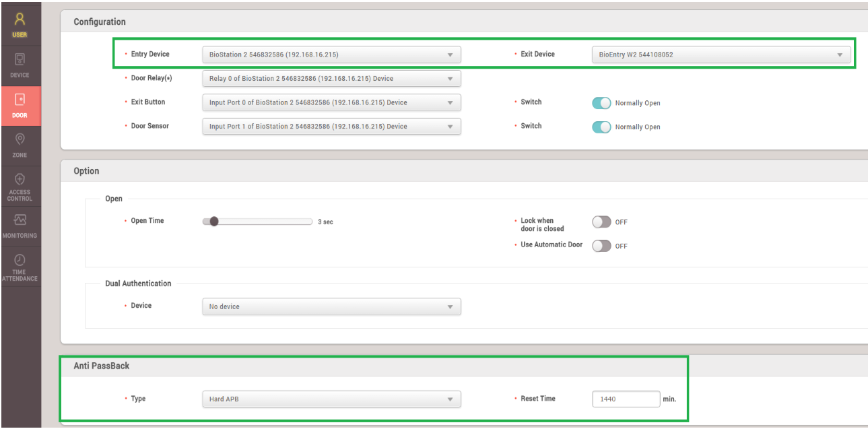The image size is (868, 429).
Task: Click the Reset Time minutes field
Action: click(x=626, y=399)
